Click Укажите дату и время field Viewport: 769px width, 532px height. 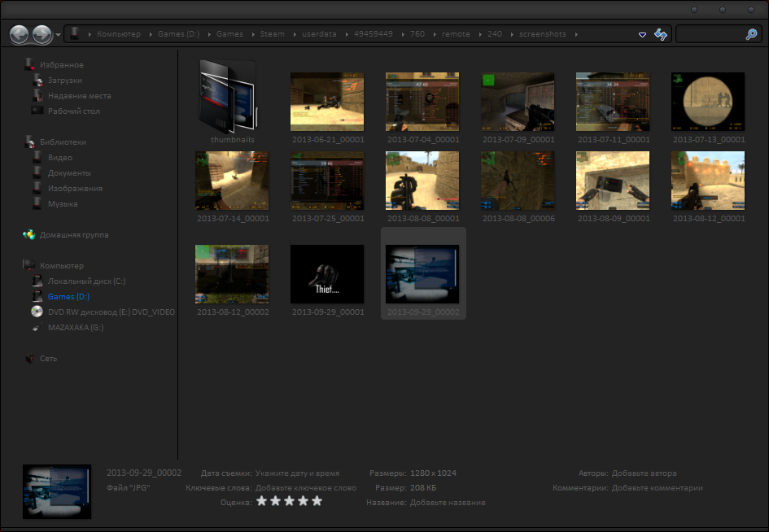[297, 473]
